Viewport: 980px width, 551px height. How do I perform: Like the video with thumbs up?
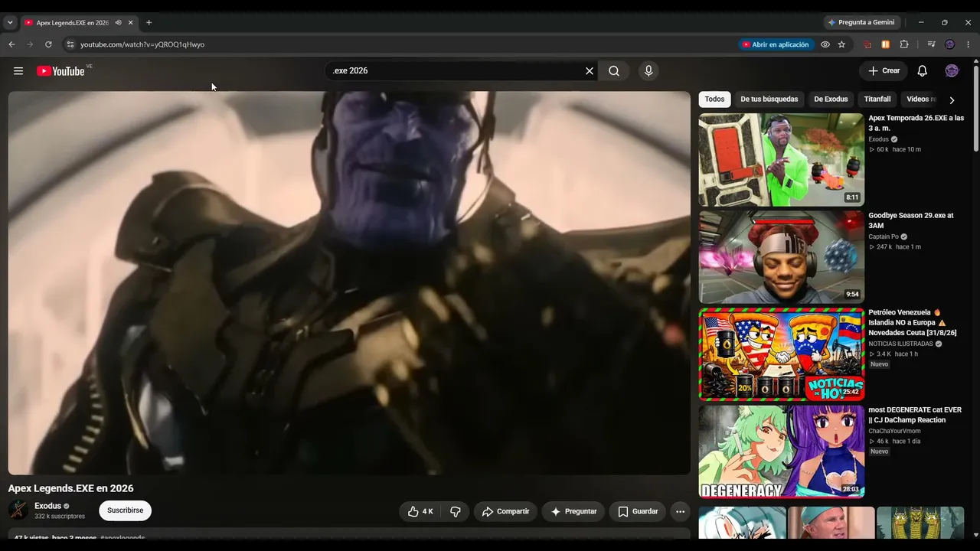coord(420,511)
